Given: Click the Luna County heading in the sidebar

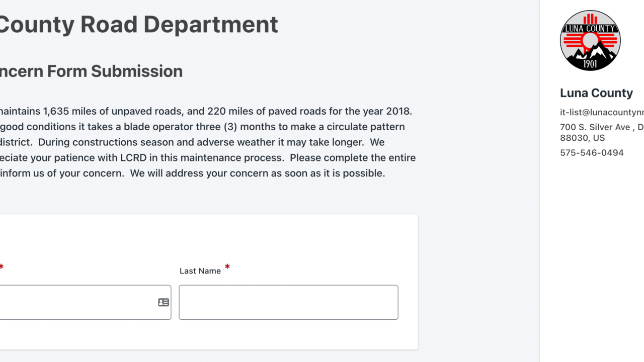Looking at the screenshot, I should (x=596, y=93).
